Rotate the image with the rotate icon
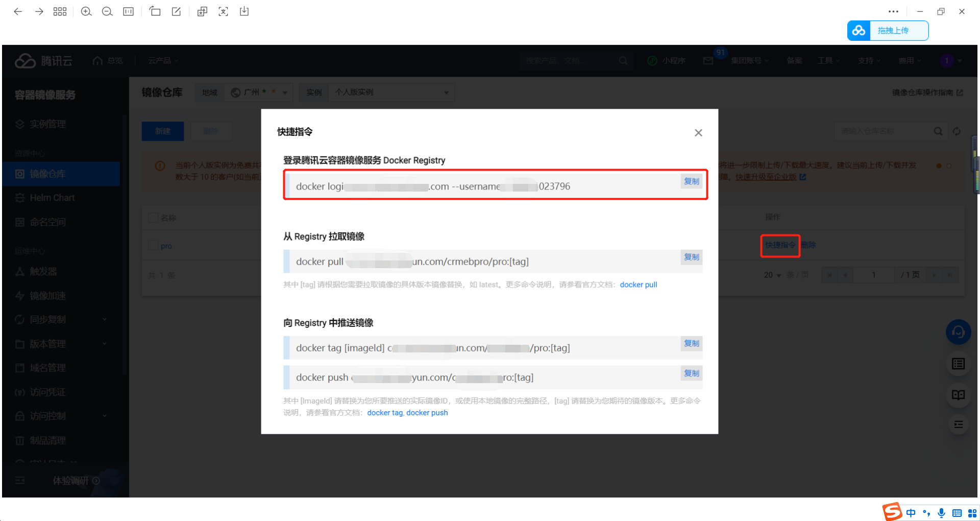 click(155, 11)
